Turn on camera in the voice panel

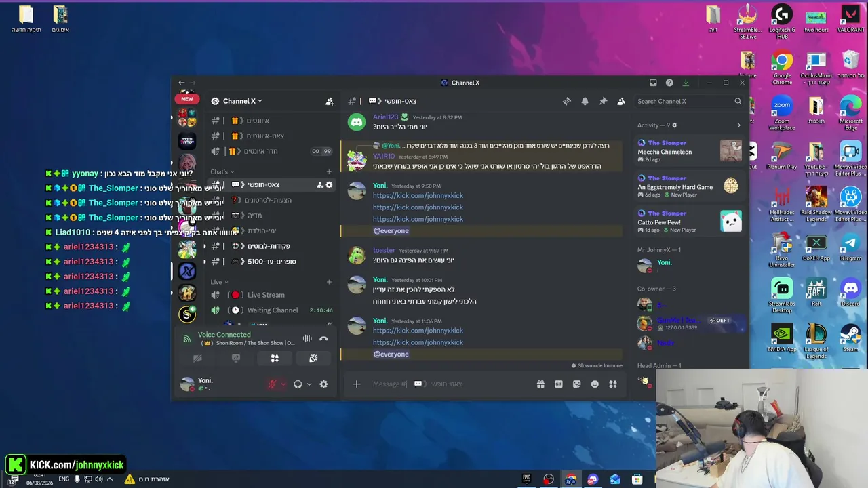[197, 359]
